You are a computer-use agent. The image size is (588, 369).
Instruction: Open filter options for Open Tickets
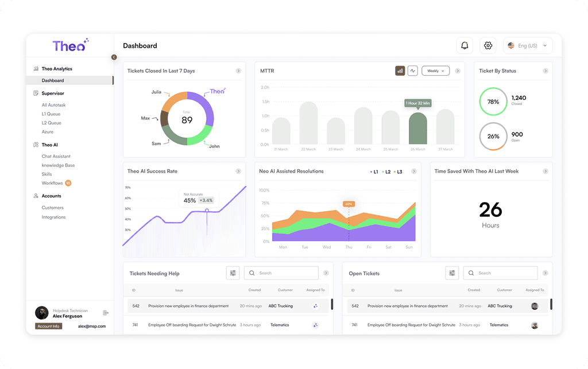coord(452,273)
